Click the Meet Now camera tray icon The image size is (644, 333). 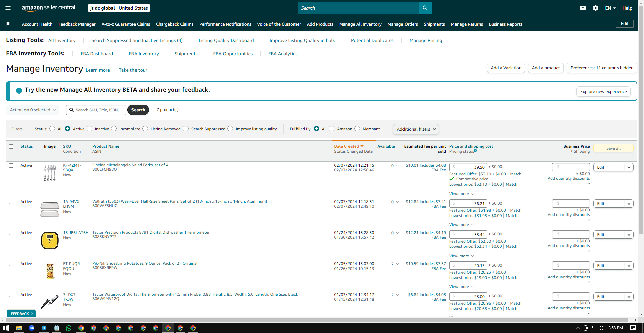[x=586, y=328]
